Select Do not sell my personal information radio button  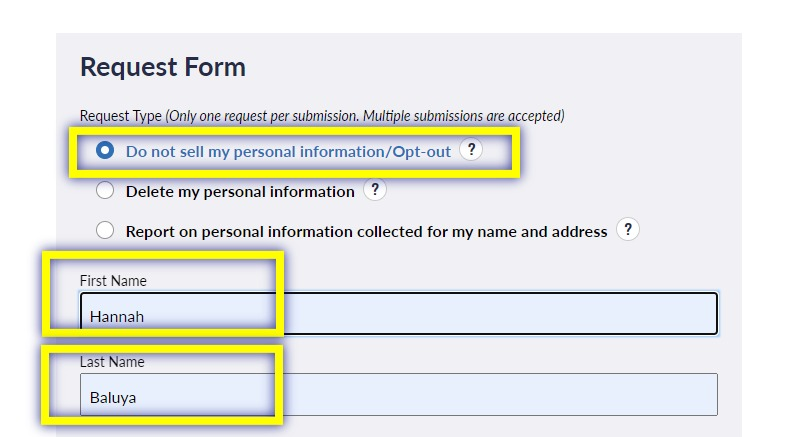click(105, 150)
